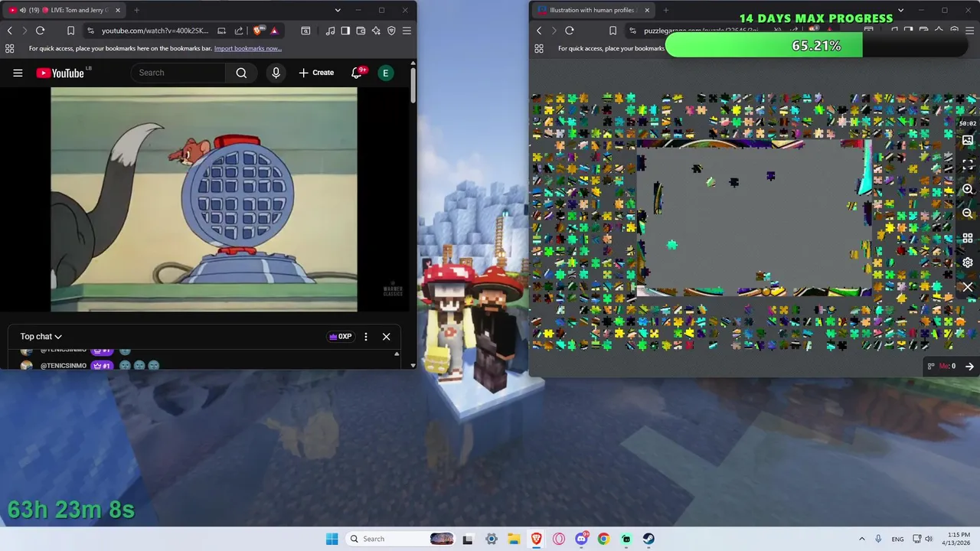
Task: Go back in the YouTube browser window
Action: (x=10, y=31)
